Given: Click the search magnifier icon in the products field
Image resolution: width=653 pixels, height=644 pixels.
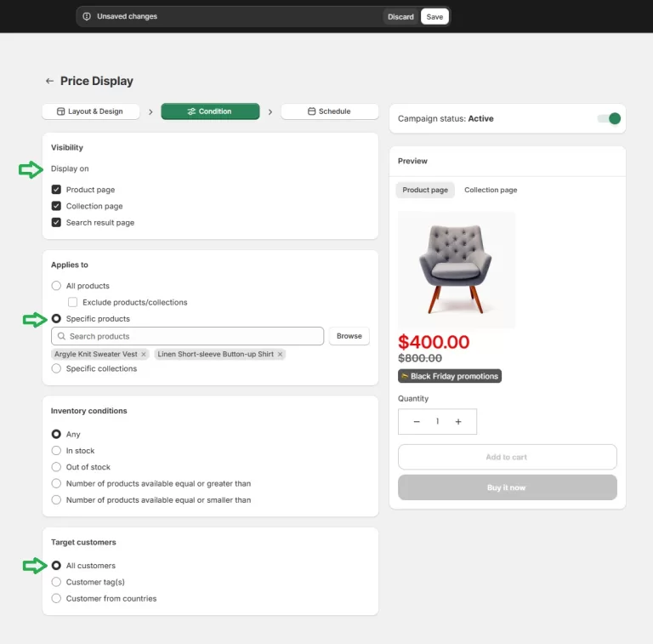Looking at the screenshot, I should tap(61, 336).
